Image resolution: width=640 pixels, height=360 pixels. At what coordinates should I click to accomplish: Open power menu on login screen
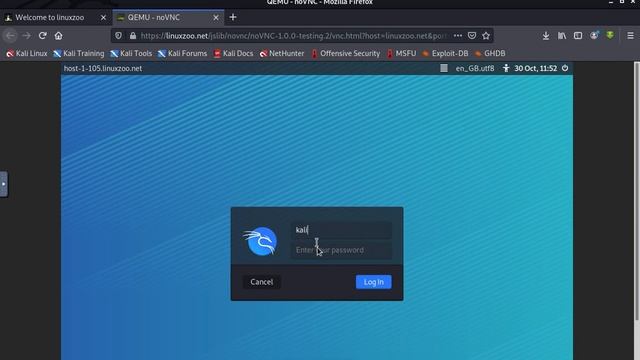(x=565, y=68)
